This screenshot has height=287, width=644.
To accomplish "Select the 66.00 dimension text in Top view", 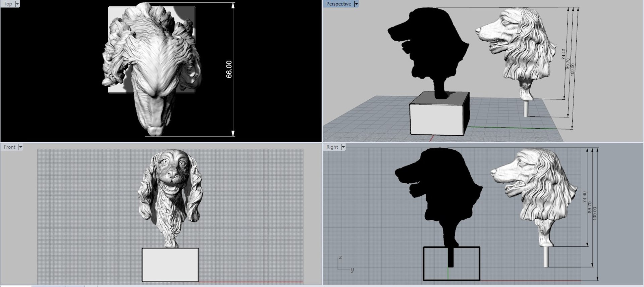I will click(x=229, y=69).
